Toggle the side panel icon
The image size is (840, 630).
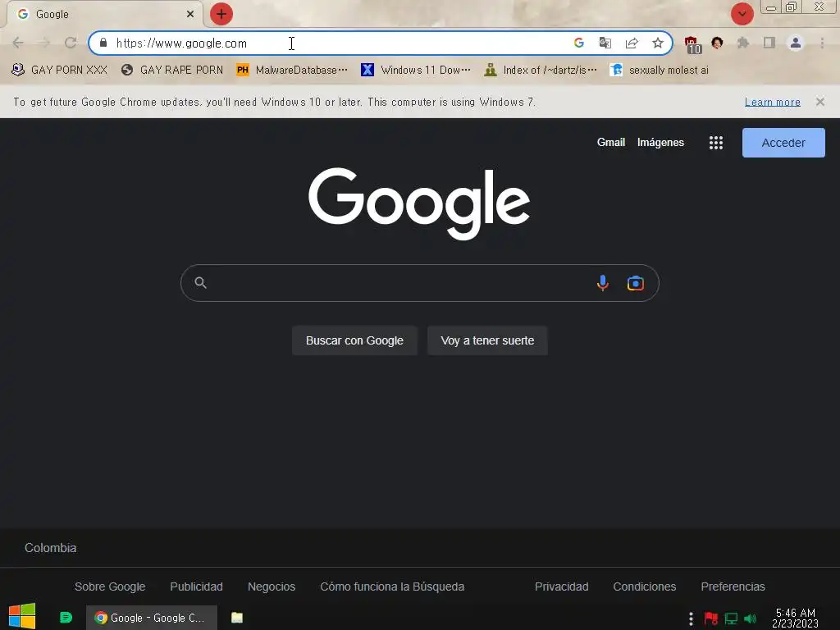pyautogui.click(x=769, y=43)
